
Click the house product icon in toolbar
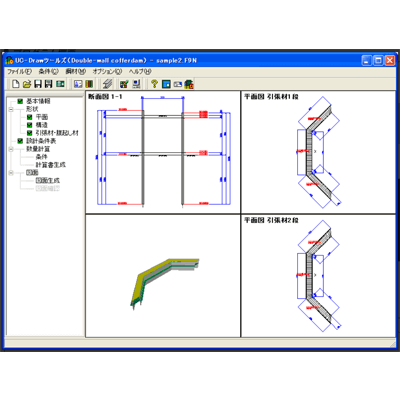(189, 84)
